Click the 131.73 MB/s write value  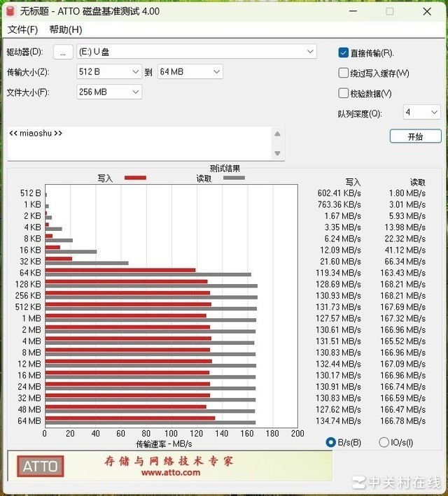339,307
